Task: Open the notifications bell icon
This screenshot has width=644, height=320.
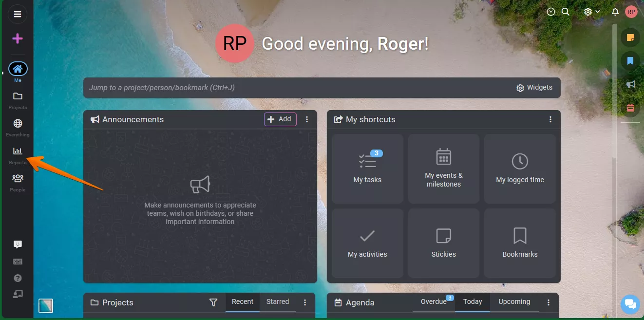Action: [x=615, y=12]
